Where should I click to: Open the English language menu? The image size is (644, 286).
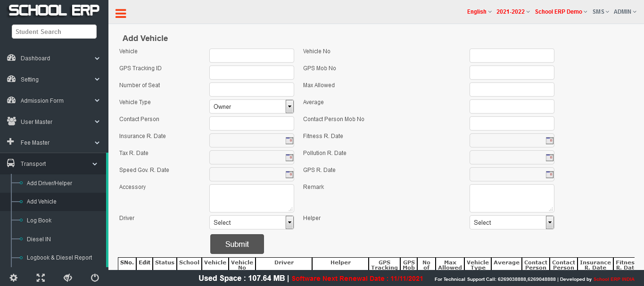[x=479, y=12]
